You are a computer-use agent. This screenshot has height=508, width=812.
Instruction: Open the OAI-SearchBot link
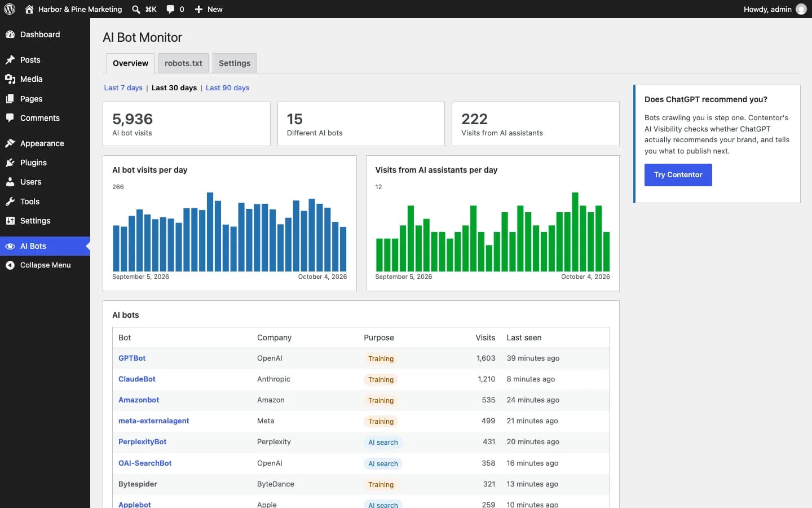pyautogui.click(x=145, y=463)
